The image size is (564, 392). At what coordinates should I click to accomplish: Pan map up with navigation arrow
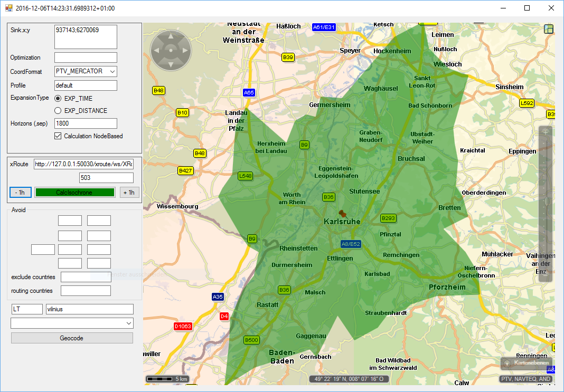[x=171, y=37]
